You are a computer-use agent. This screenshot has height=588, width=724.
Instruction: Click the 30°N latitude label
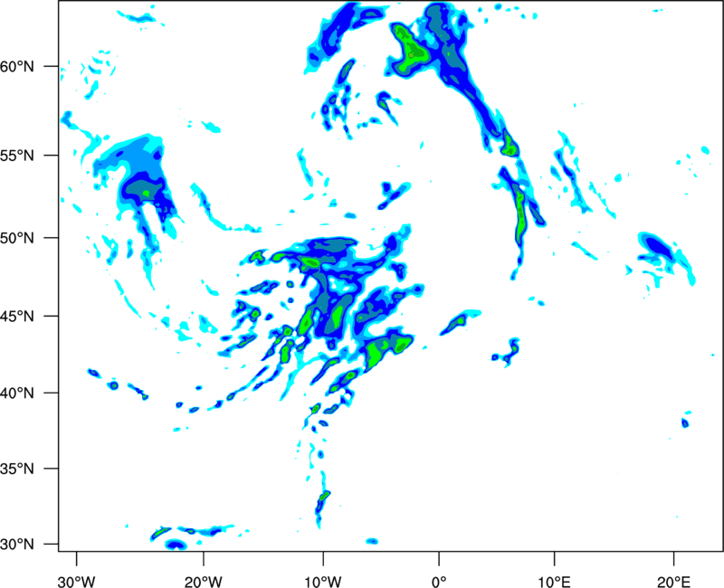(x=17, y=545)
